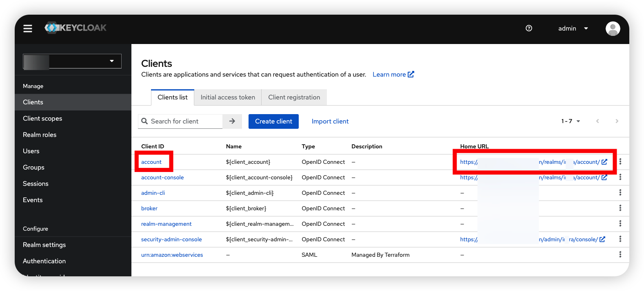The image size is (644, 291).
Task: Click the ${client_broker} name cell
Action: [246, 209]
